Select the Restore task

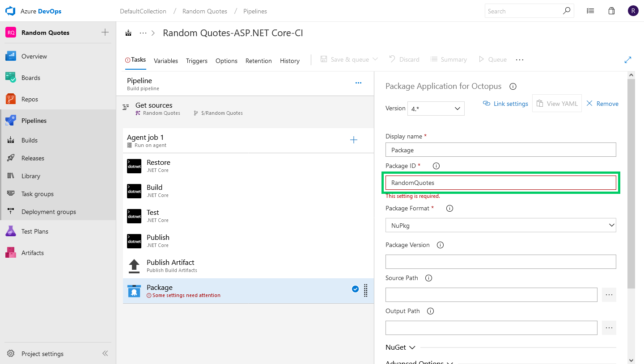248,166
